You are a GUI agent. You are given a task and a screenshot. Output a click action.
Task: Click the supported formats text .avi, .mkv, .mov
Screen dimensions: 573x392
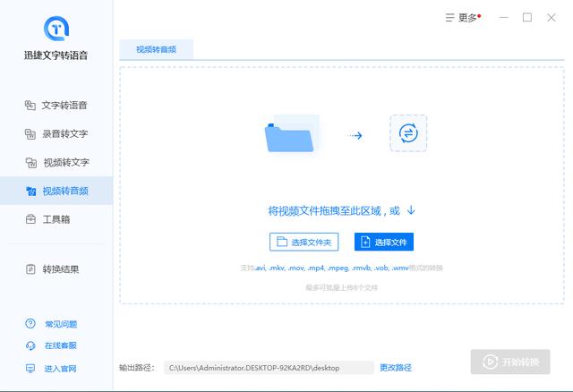(x=279, y=268)
